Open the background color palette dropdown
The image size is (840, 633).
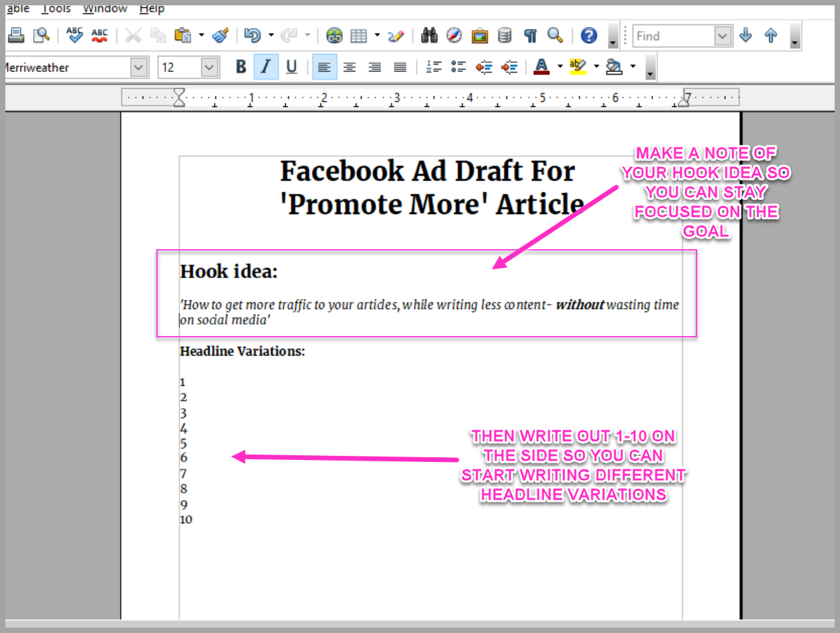[x=633, y=67]
